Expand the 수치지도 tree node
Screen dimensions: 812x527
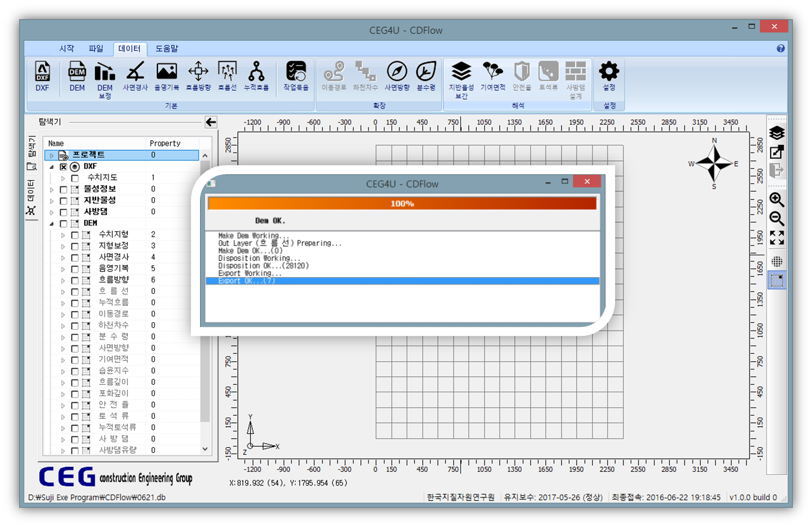pyautogui.click(x=63, y=178)
